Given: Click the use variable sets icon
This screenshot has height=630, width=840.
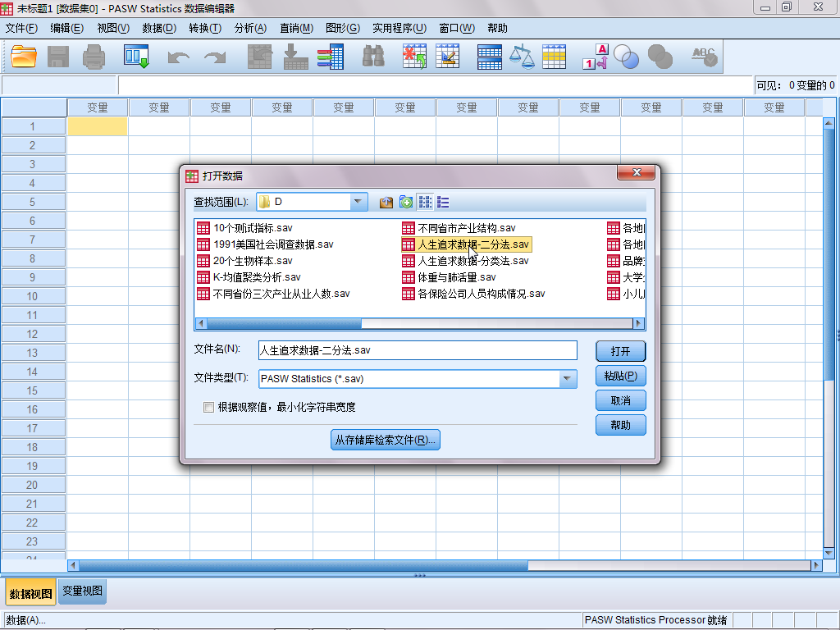Looking at the screenshot, I should point(626,57).
